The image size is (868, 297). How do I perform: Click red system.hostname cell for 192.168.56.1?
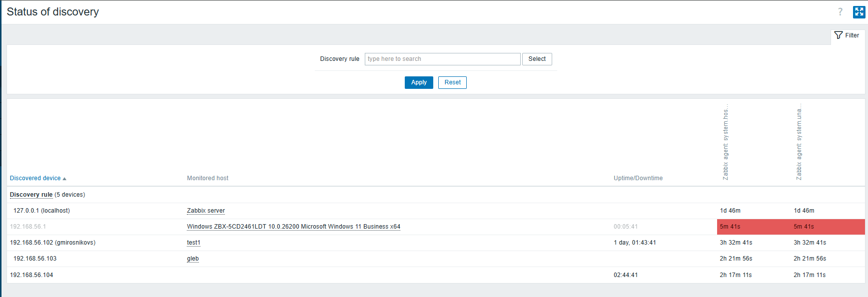click(x=753, y=227)
